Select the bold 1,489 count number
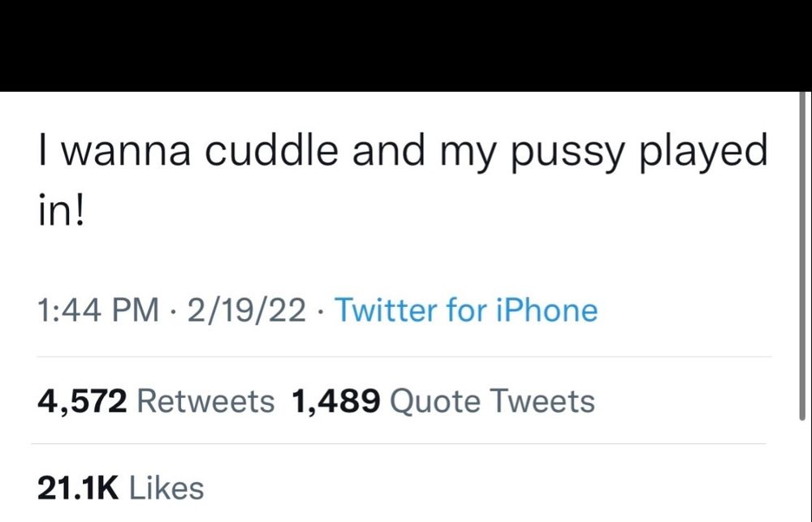This screenshot has height=522, width=812. point(335,401)
